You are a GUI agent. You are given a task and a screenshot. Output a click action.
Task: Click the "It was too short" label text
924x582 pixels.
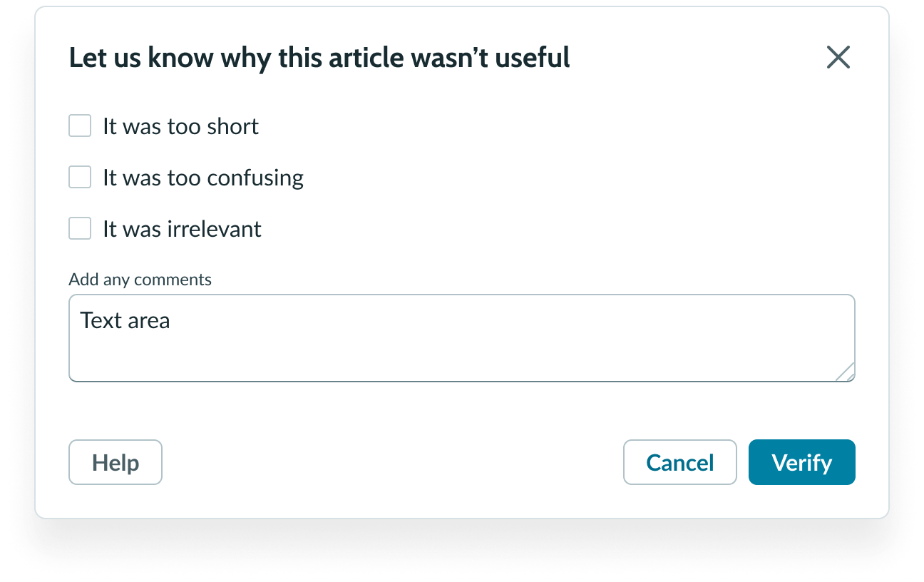180,126
